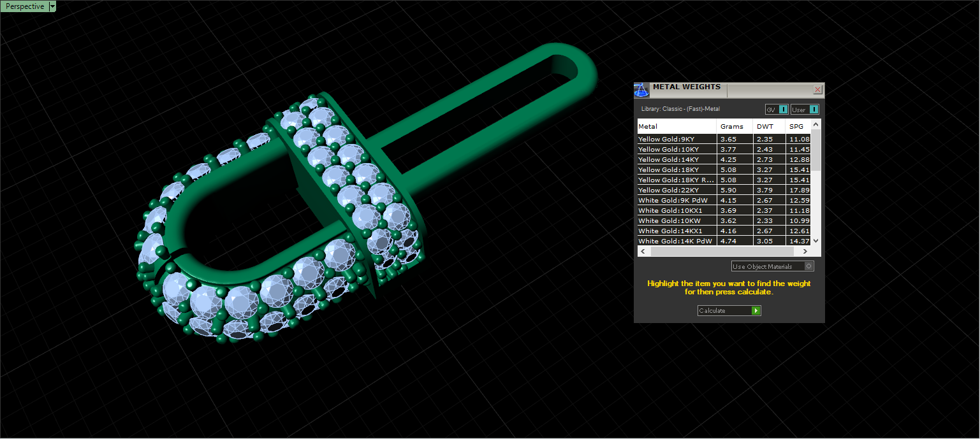The height and width of the screenshot is (439, 980).
Task: Click the table's scroll right arrow
Action: (807, 252)
